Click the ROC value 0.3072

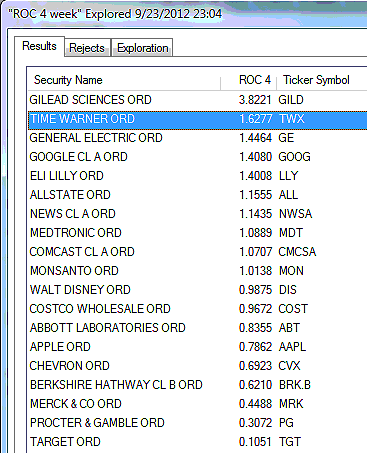(255, 423)
